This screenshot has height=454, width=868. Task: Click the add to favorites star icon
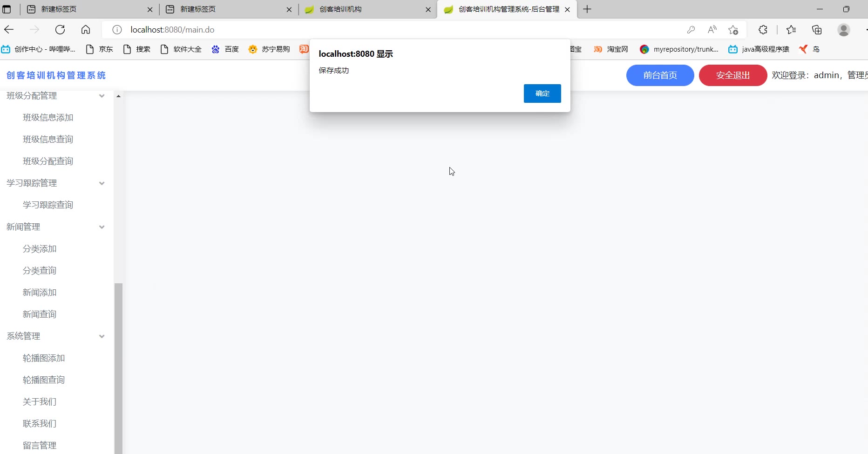[733, 30]
